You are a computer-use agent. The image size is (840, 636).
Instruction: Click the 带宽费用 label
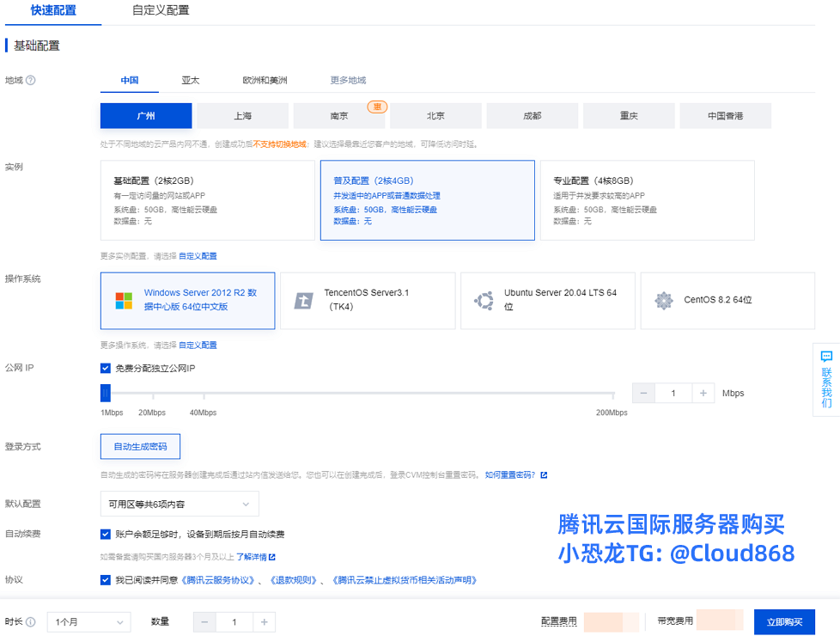pos(675,621)
